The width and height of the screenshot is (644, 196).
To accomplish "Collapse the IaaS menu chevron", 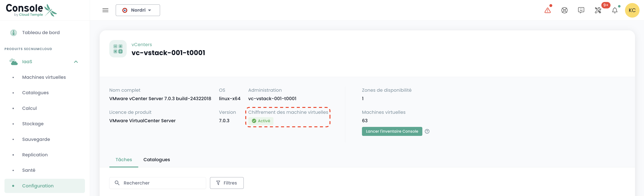I will click(x=76, y=62).
